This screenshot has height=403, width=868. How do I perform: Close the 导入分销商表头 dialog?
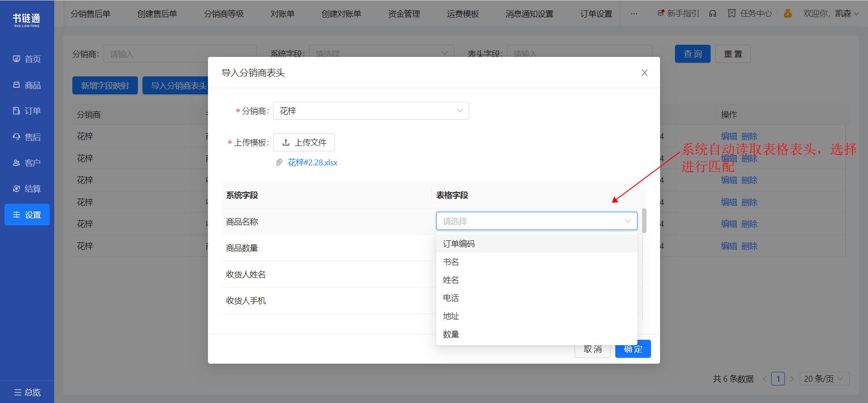tap(645, 73)
